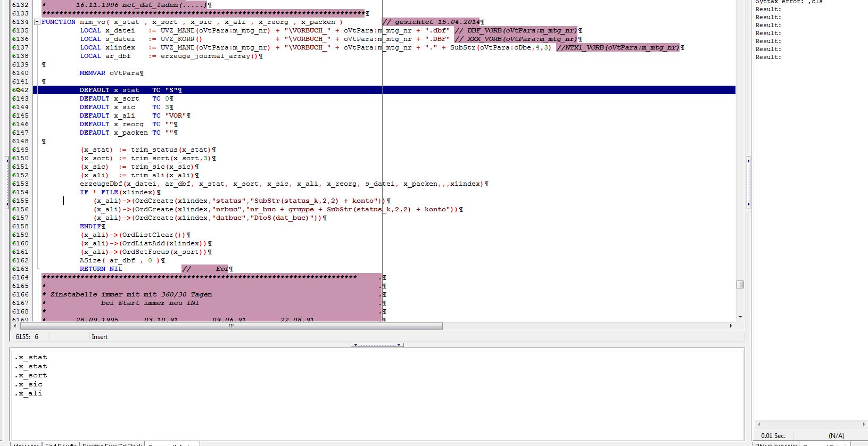
Task: Click line number 6148 in gutter
Action: point(20,141)
